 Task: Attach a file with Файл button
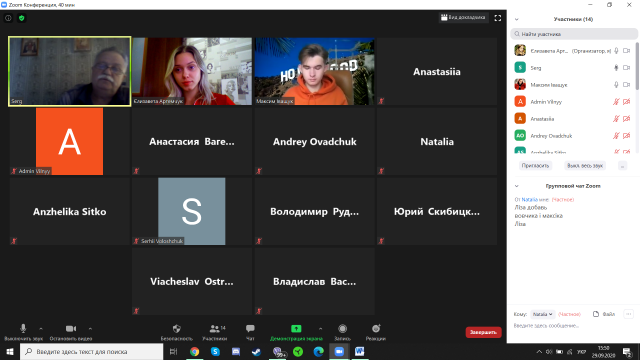(x=604, y=314)
